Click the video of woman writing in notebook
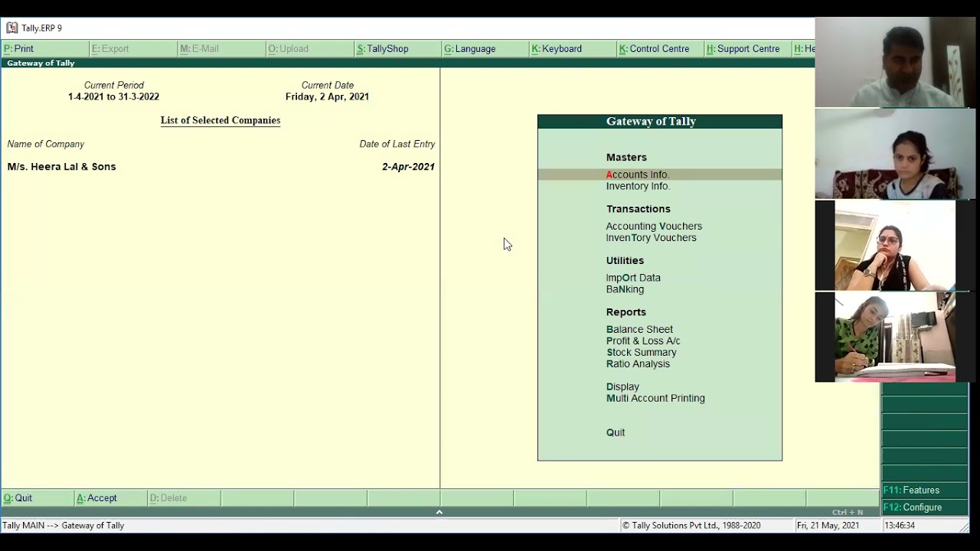 pyautogui.click(x=895, y=337)
